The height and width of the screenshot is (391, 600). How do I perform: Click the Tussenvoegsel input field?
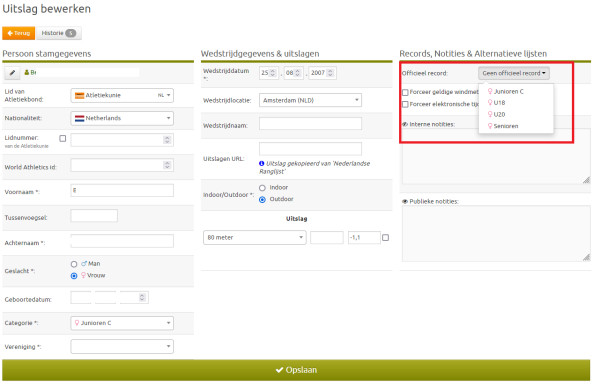point(94,216)
